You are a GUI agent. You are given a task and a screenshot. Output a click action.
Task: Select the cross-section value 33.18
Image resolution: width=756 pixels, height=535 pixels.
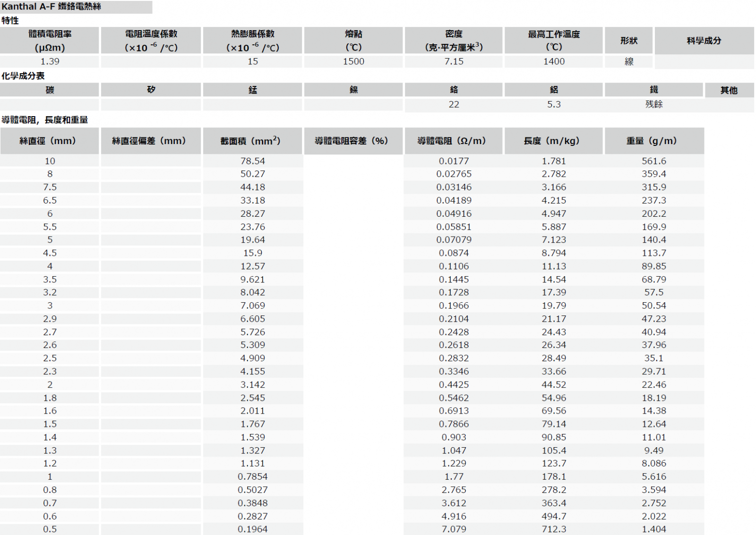253,201
